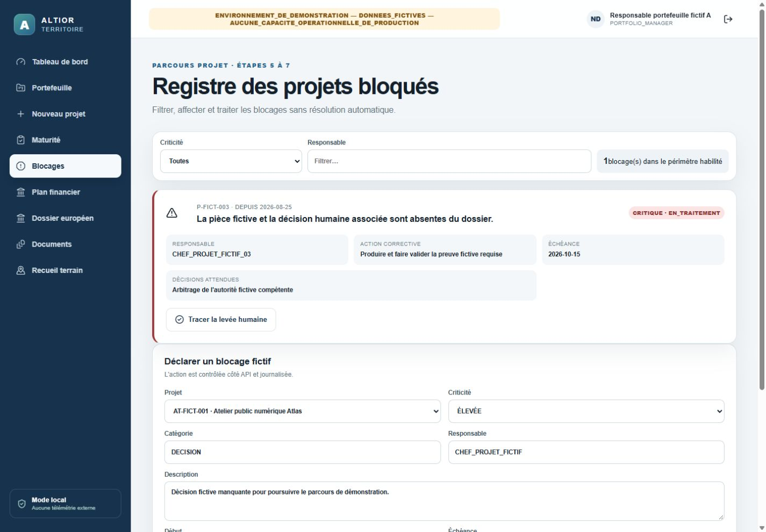Click the CRITIQUE · EN_TRAITEMENT status badge
This screenshot has height=532, width=766.
[x=676, y=213]
